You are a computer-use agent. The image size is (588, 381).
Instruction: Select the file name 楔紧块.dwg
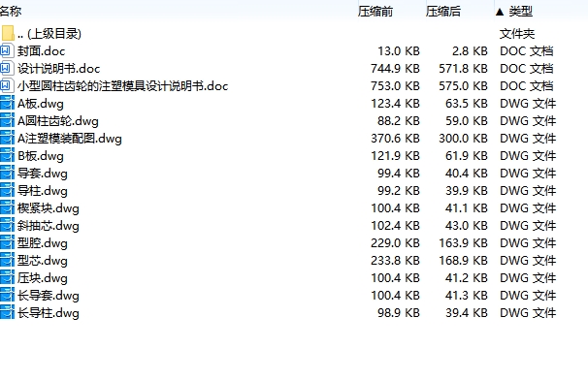49,208
